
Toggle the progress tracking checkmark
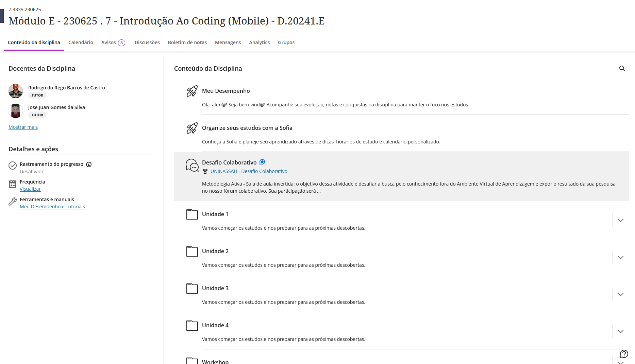click(x=13, y=166)
